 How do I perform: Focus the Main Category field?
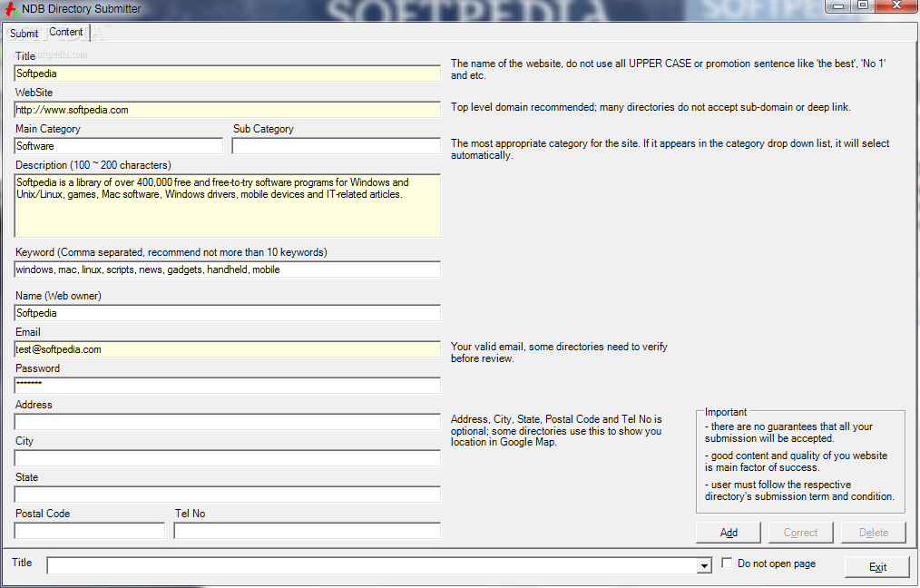coord(119,146)
